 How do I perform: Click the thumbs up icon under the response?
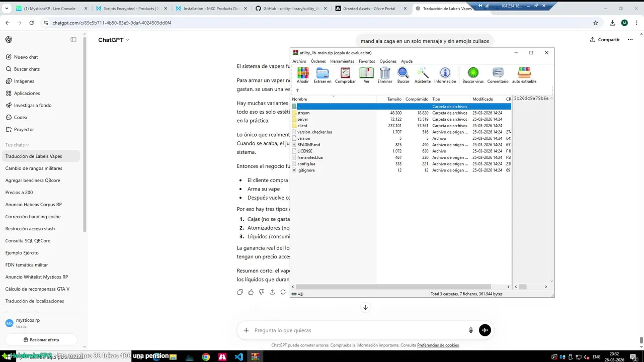coord(251,292)
